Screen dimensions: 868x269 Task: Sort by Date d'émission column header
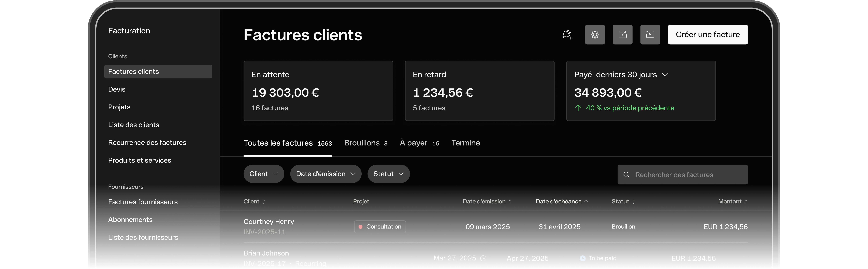(x=487, y=201)
